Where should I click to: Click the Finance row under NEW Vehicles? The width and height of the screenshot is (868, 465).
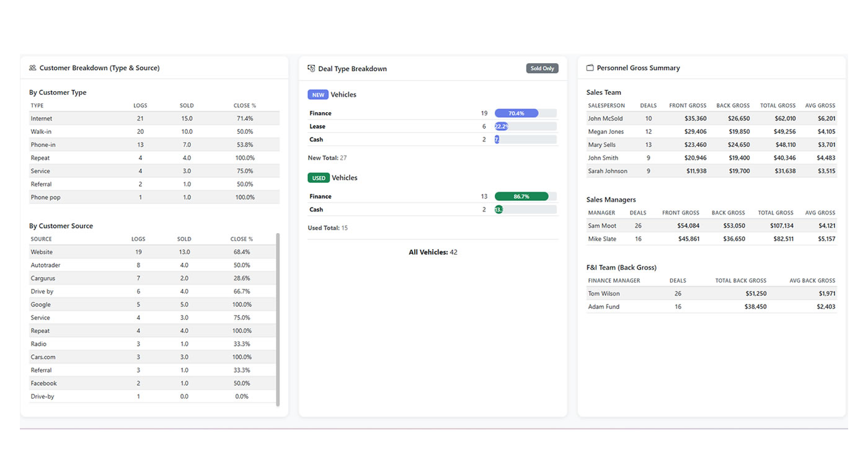372,113
